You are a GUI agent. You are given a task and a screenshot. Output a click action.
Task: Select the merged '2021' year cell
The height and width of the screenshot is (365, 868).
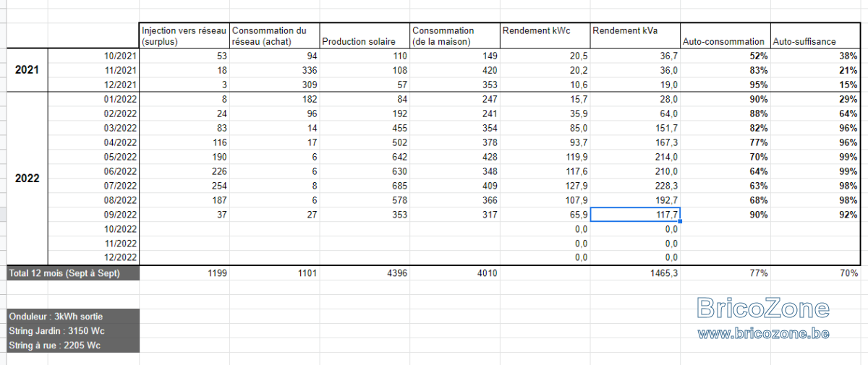pos(27,70)
